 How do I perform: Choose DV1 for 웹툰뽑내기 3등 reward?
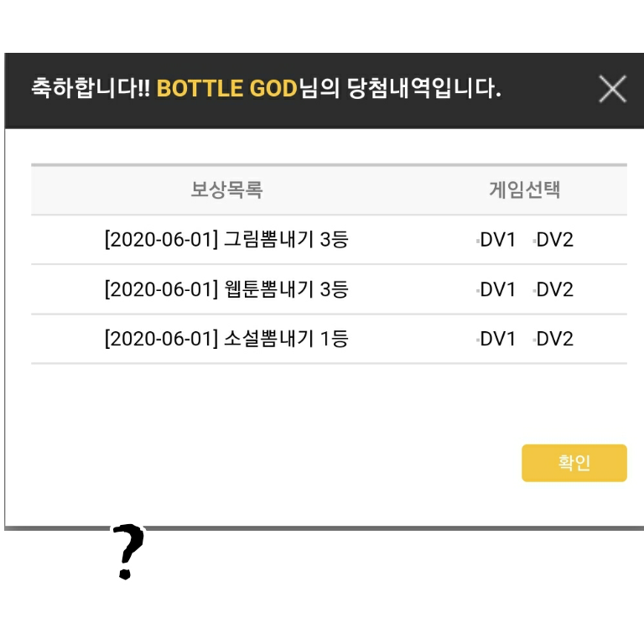[496, 289]
